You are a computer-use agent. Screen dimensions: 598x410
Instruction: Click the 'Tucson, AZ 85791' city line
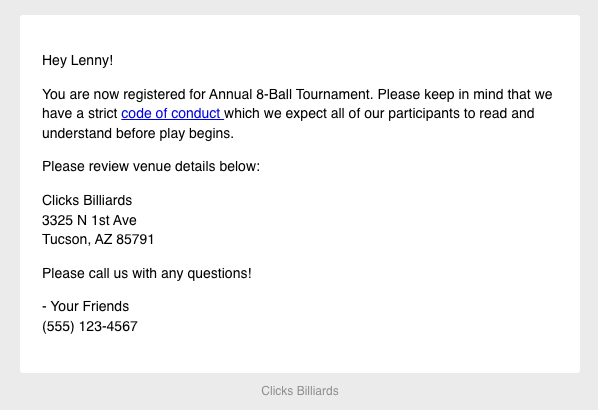coord(98,240)
